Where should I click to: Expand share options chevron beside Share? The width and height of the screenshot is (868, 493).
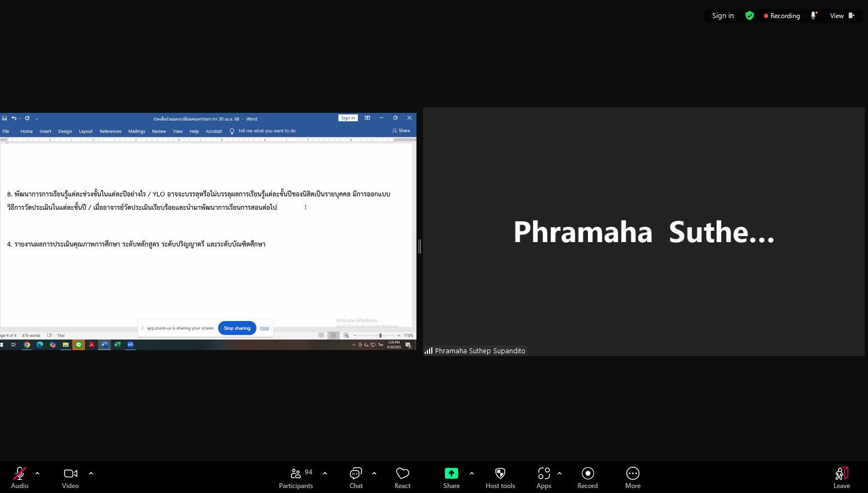tap(472, 473)
